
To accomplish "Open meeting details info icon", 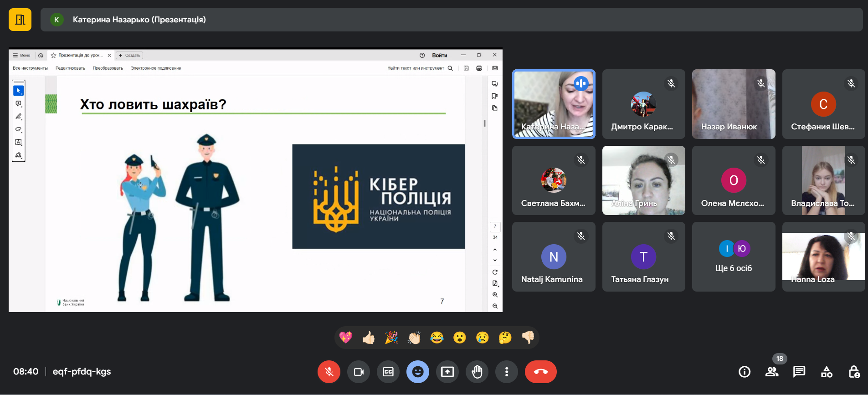I will pos(745,372).
